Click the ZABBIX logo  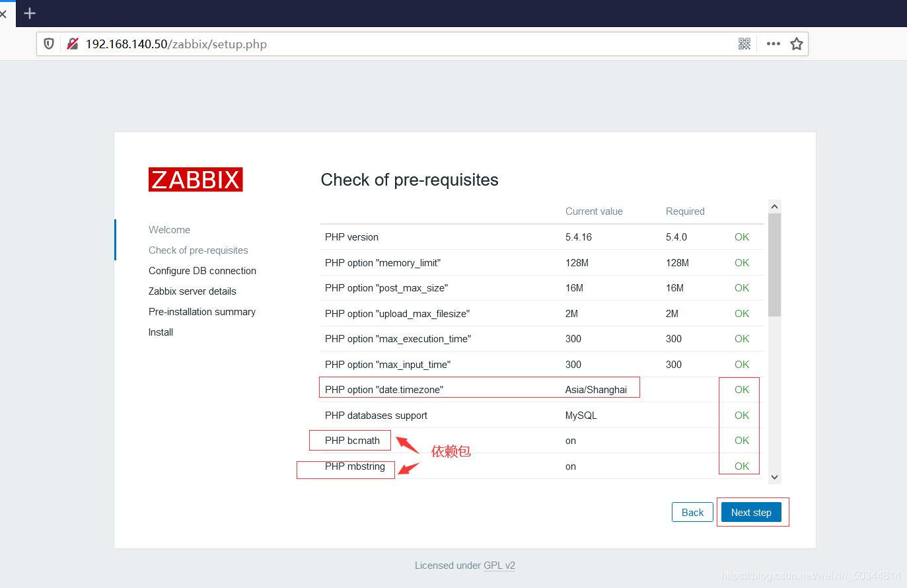click(x=196, y=180)
